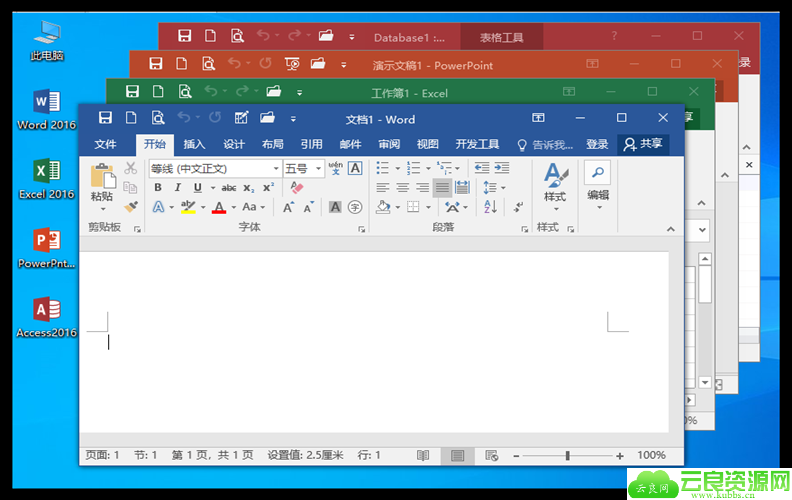Click inside the blank document page
The width and height of the screenshot is (792, 500).
pyautogui.click(x=374, y=342)
